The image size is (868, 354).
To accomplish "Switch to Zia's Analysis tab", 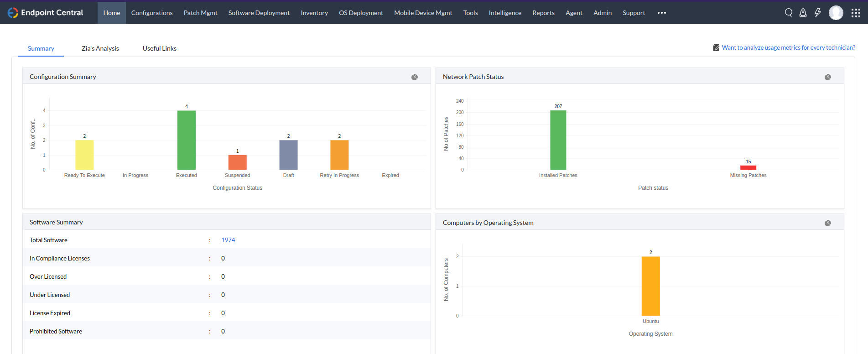I will pyautogui.click(x=100, y=48).
